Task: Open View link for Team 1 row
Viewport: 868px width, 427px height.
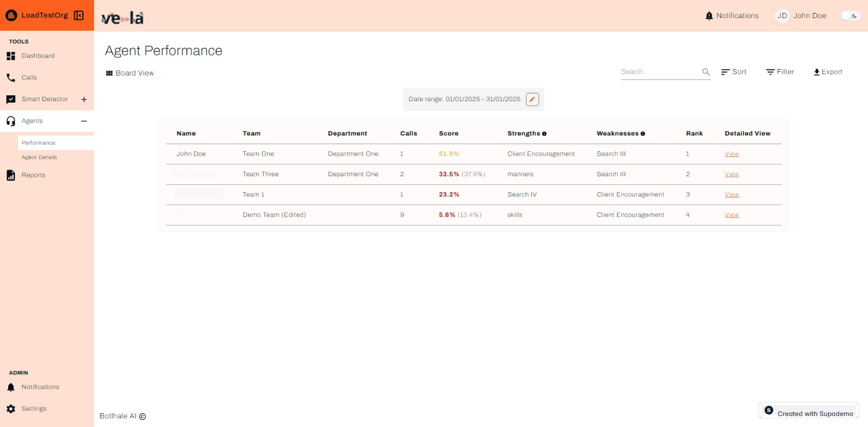Action: coord(731,195)
